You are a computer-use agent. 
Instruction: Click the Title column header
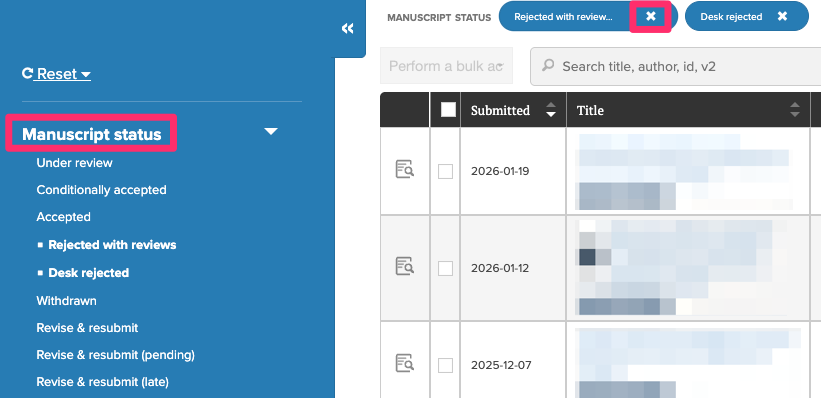coord(590,110)
